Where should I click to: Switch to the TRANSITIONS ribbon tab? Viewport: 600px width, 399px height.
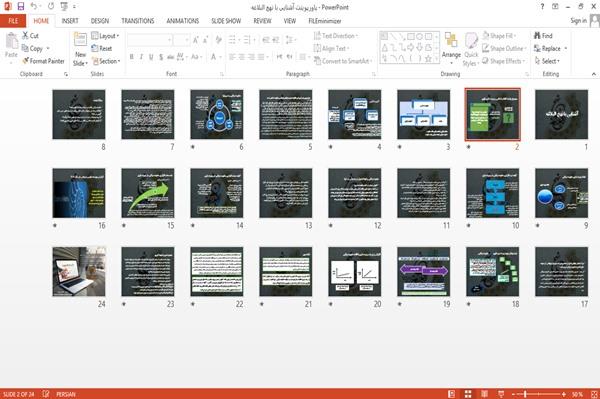138,21
